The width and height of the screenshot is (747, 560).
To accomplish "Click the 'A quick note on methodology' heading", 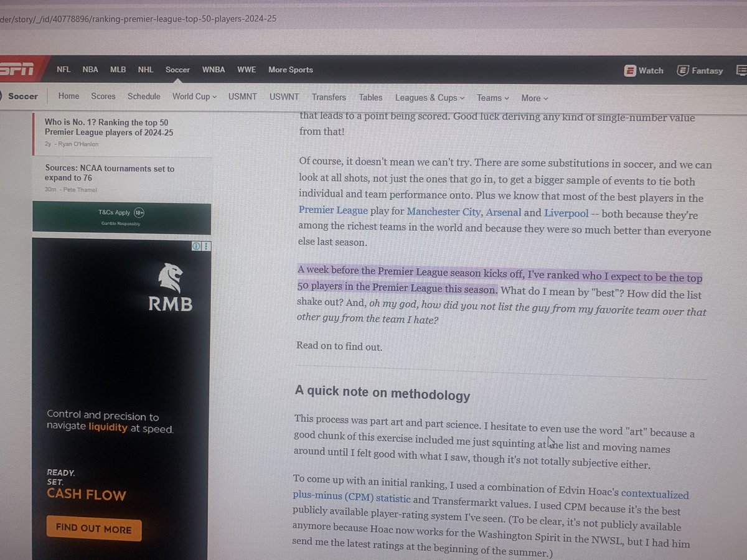I will (x=382, y=394).
